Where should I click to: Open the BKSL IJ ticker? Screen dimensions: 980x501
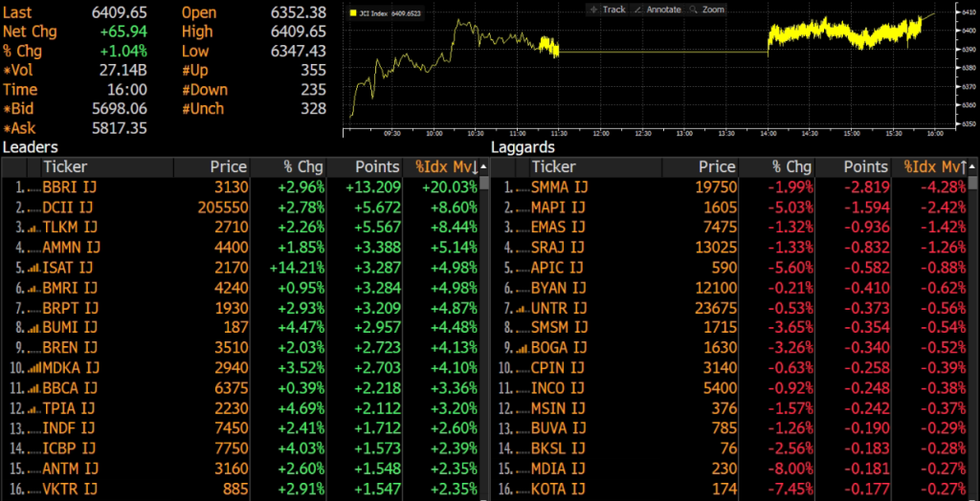(x=558, y=448)
